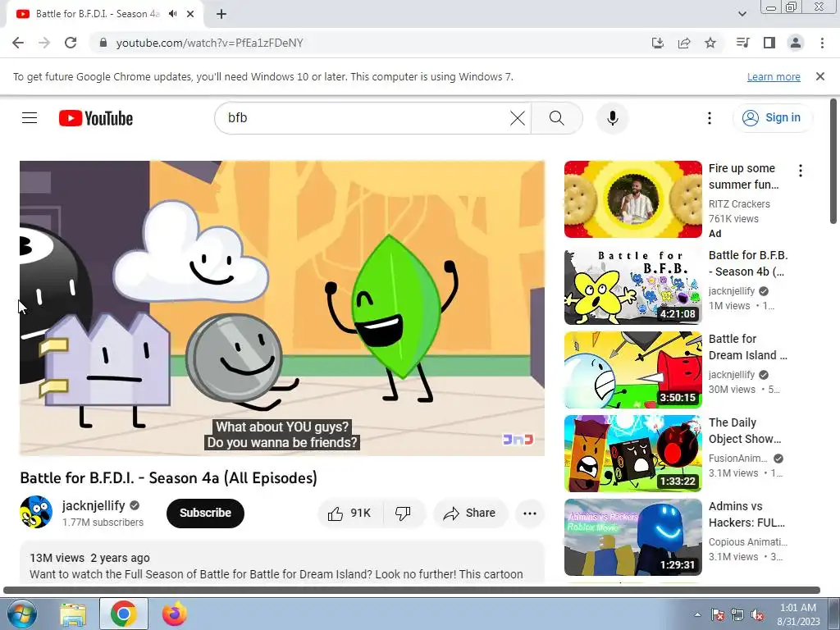Open 'The Daily Object Show' title link
The image size is (840, 630).
pos(745,430)
